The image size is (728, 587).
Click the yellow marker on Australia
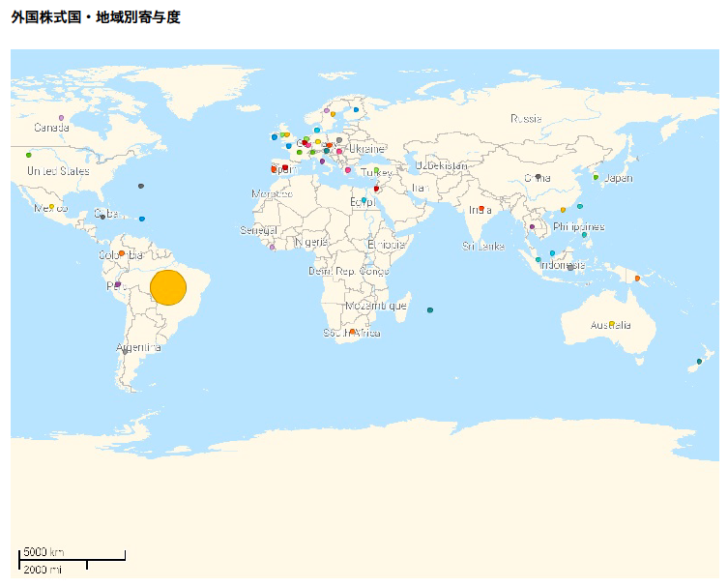pos(611,324)
